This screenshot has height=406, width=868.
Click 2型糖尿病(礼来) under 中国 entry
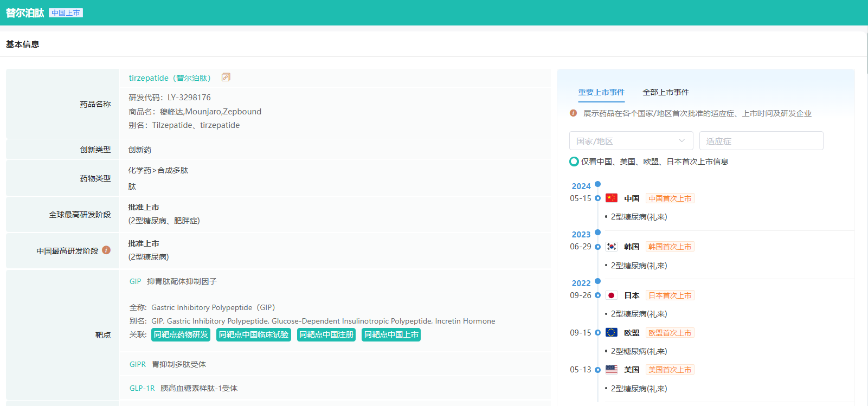639,217
